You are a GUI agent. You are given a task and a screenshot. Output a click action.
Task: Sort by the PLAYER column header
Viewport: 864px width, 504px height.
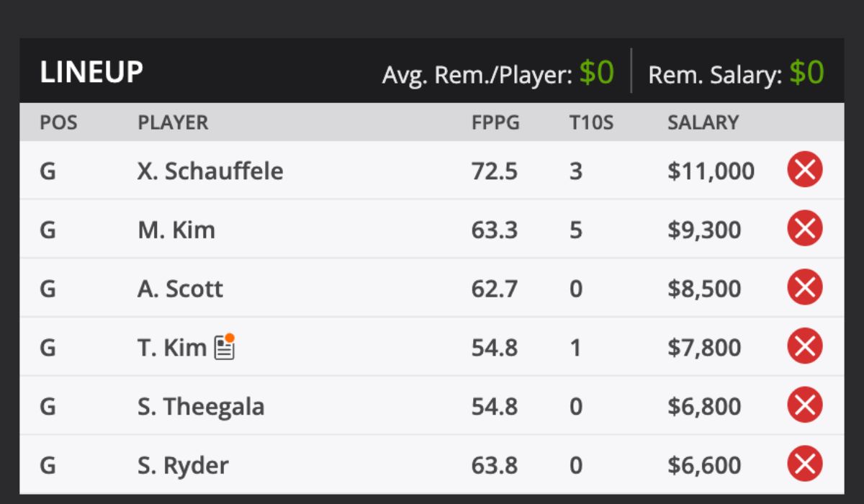173,122
